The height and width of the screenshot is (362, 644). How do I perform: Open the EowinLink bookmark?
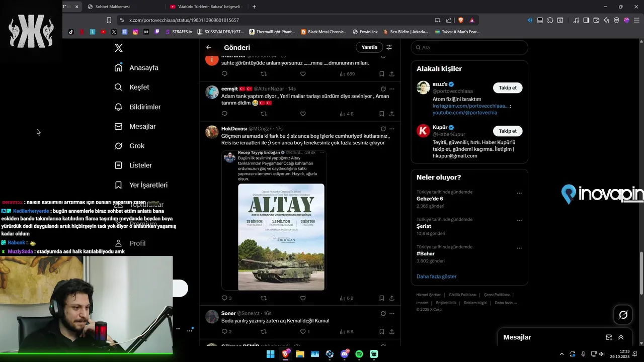[x=365, y=32]
